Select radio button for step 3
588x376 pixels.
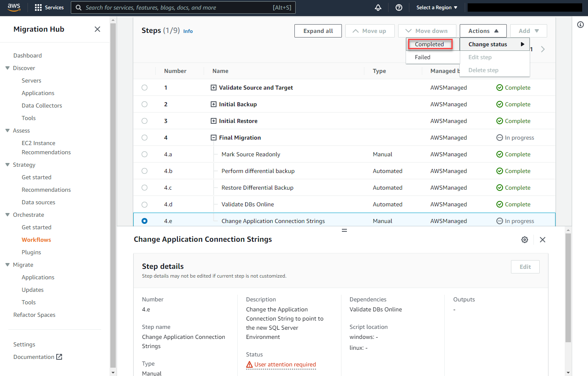click(145, 121)
